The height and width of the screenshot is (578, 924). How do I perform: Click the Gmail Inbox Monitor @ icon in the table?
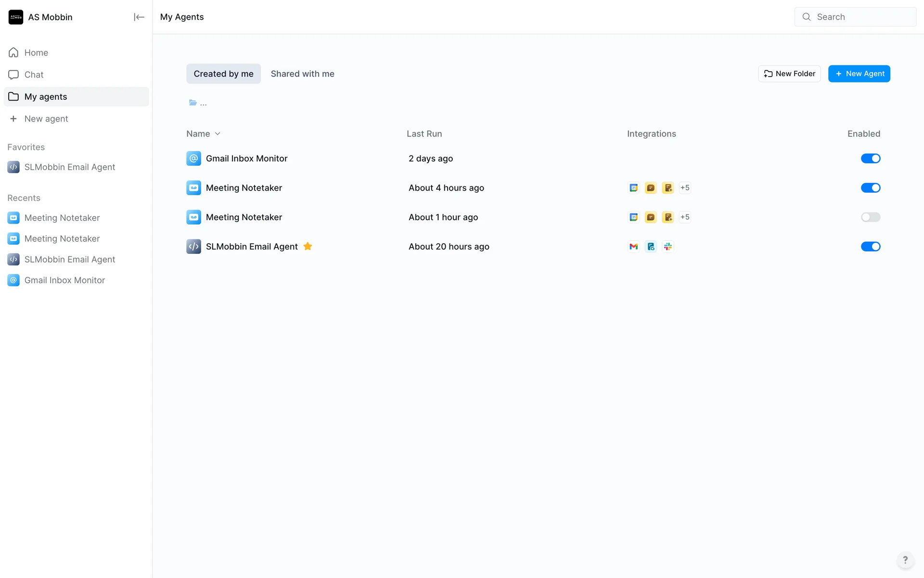(193, 158)
